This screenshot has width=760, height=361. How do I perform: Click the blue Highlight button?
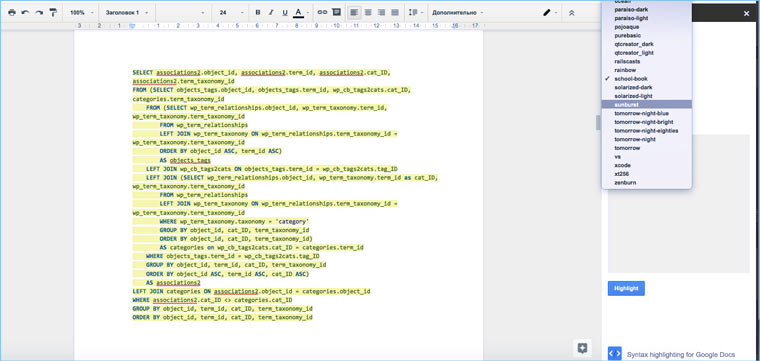(x=626, y=288)
